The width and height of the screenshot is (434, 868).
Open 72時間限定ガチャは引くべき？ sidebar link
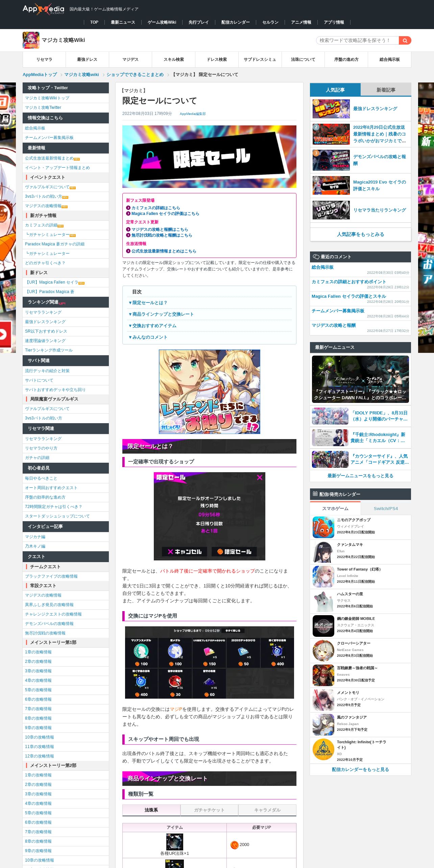point(53,507)
